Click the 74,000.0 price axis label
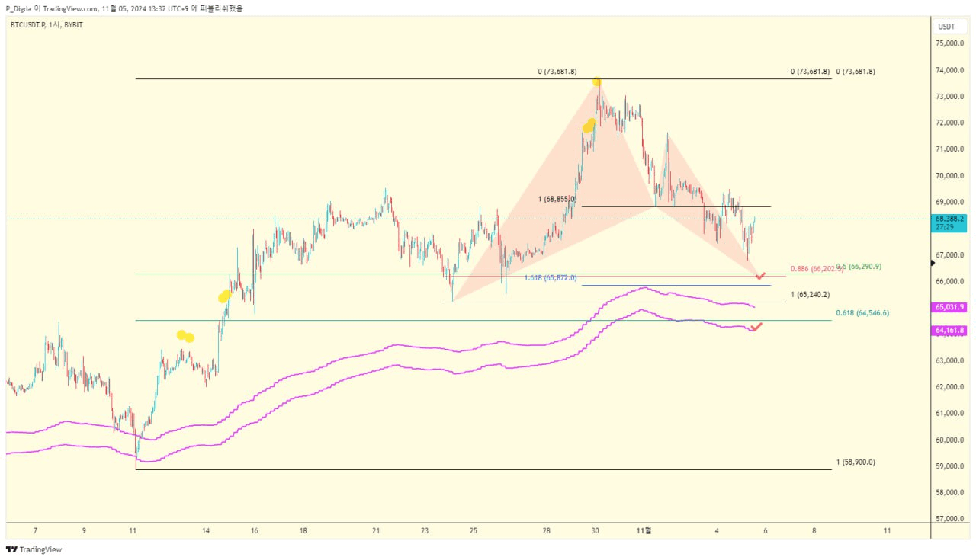 click(x=951, y=70)
